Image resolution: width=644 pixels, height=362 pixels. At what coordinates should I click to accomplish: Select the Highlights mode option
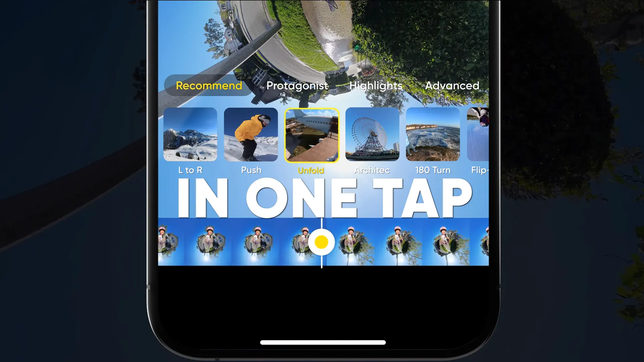376,86
